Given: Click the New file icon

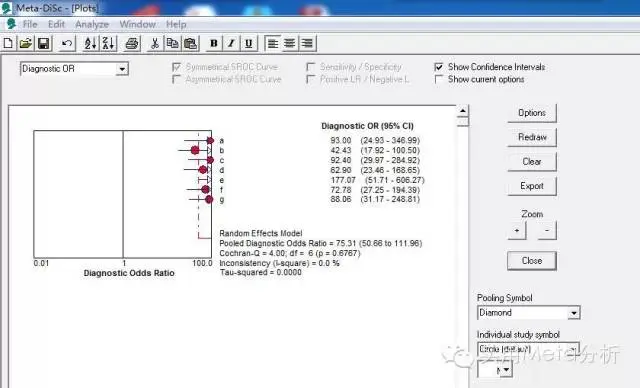Looking at the screenshot, I should [8, 43].
